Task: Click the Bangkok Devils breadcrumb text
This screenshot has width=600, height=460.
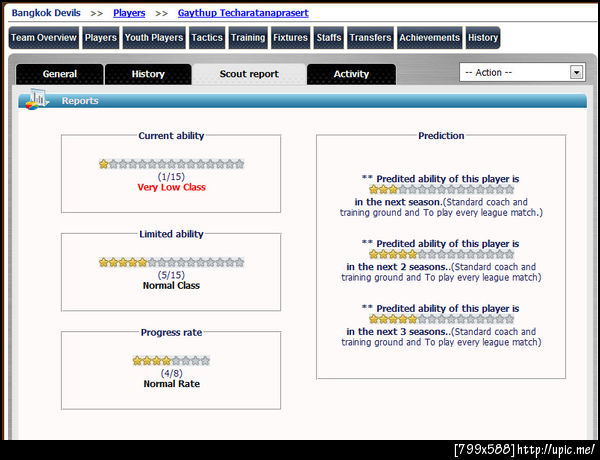Action: pyautogui.click(x=46, y=13)
